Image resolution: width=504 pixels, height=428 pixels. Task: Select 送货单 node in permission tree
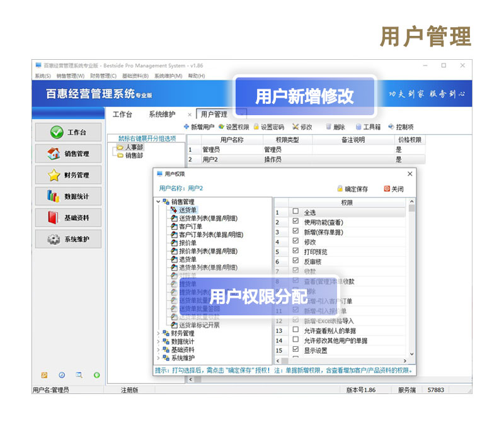184,210
